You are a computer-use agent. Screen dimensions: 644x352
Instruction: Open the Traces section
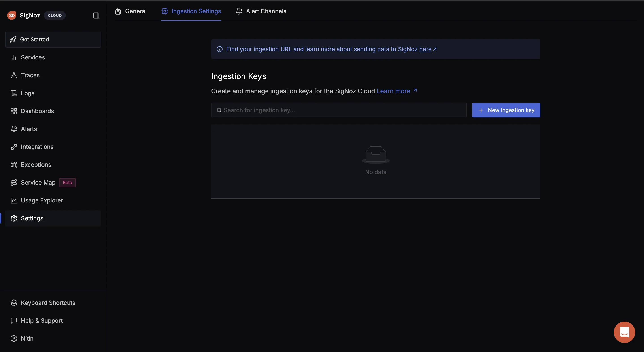coord(53,75)
